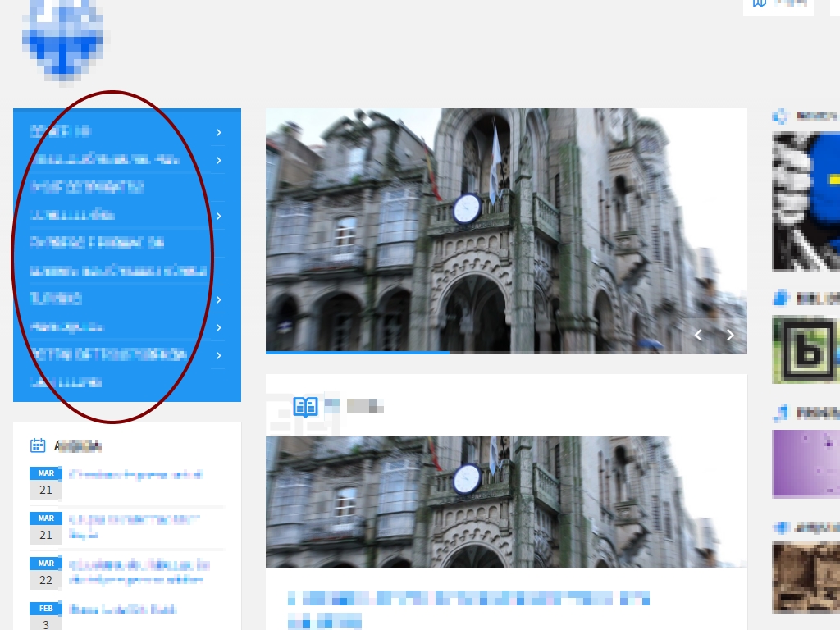The image size is (840, 630).
Task: Expand the second blue menu item's chevron
Action: [x=218, y=160]
